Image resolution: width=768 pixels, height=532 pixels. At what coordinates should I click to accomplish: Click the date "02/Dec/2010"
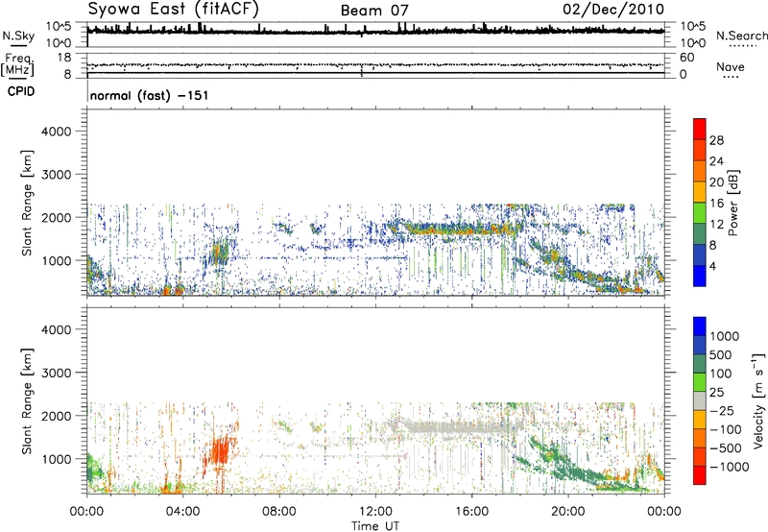(613, 10)
